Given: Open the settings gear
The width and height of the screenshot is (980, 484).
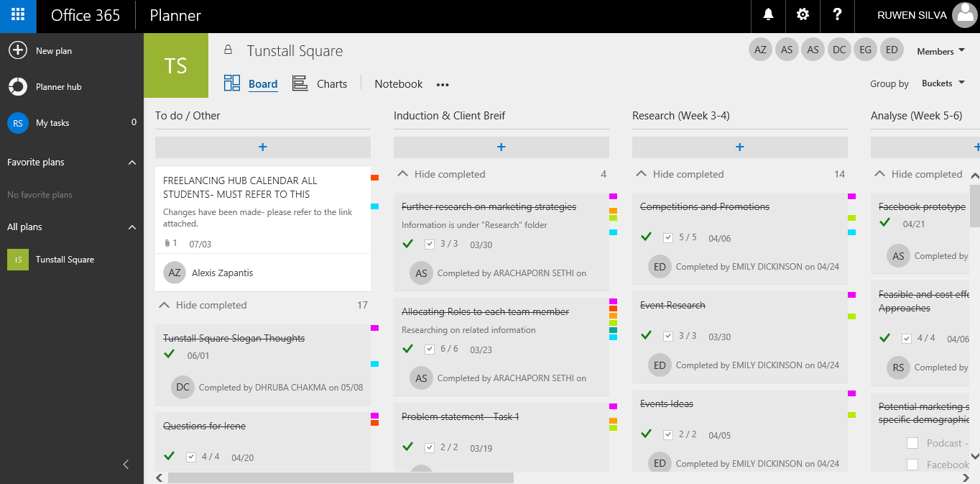Looking at the screenshot, I should point(803,15).
